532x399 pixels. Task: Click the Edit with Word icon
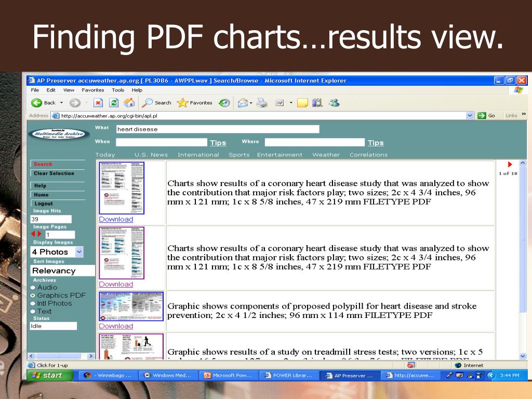(x=280, y=103)
